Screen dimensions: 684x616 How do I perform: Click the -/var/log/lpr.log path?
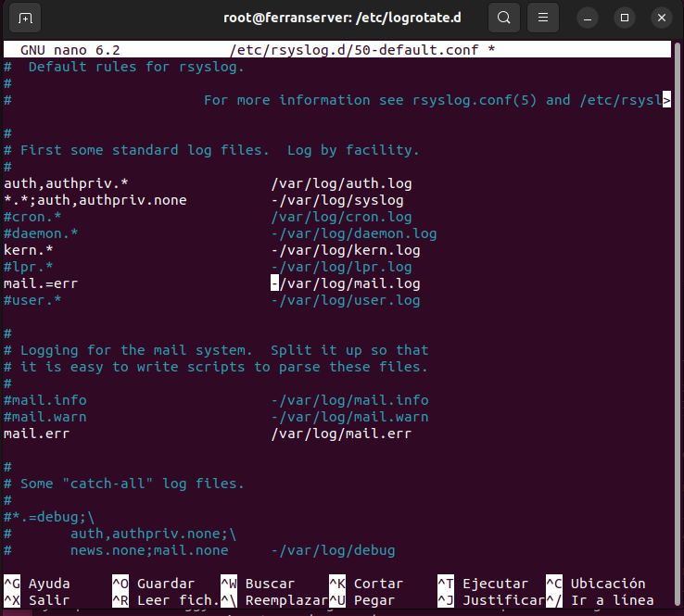(342, 267)
